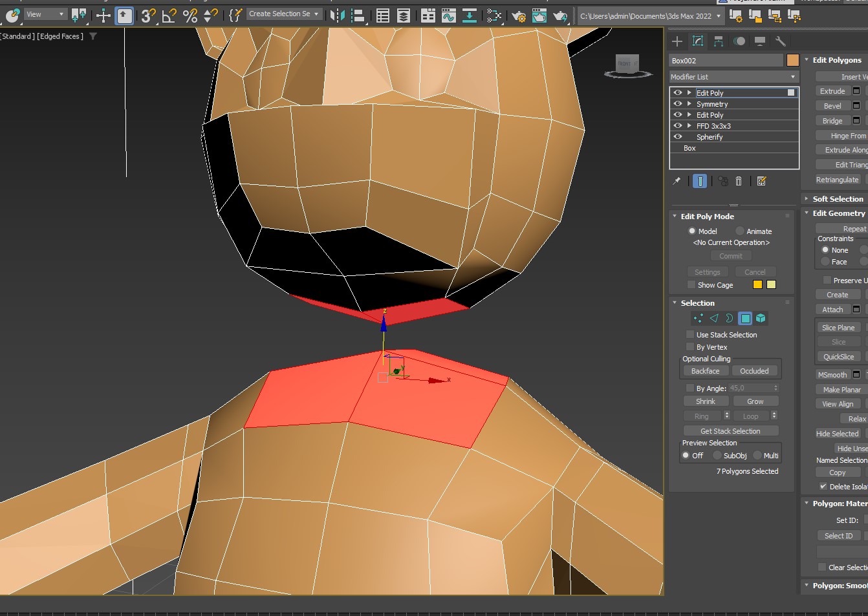Expand the Soft Selection rollout

click(837, 199)
